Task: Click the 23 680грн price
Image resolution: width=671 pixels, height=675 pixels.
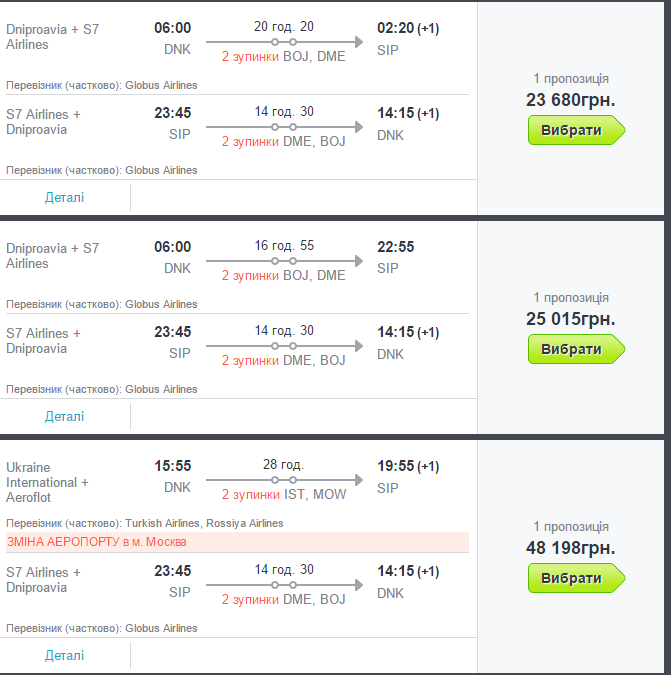Action: click(570, 100)
